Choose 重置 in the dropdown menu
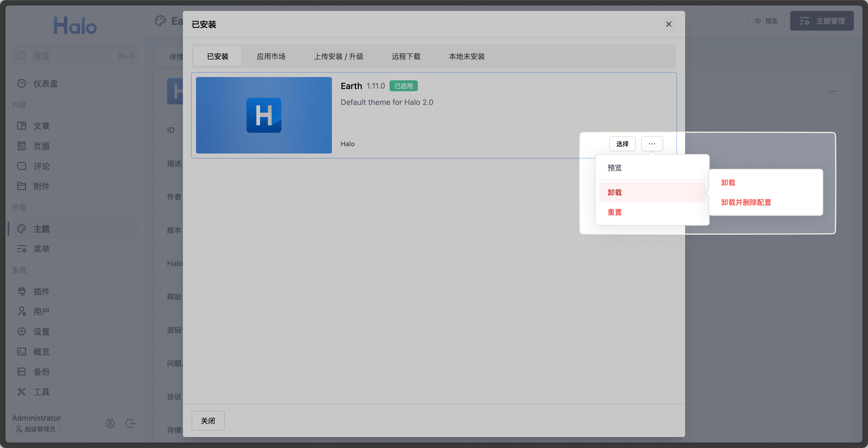The width and height of the screenshot is (868, 448). point(614,212)
